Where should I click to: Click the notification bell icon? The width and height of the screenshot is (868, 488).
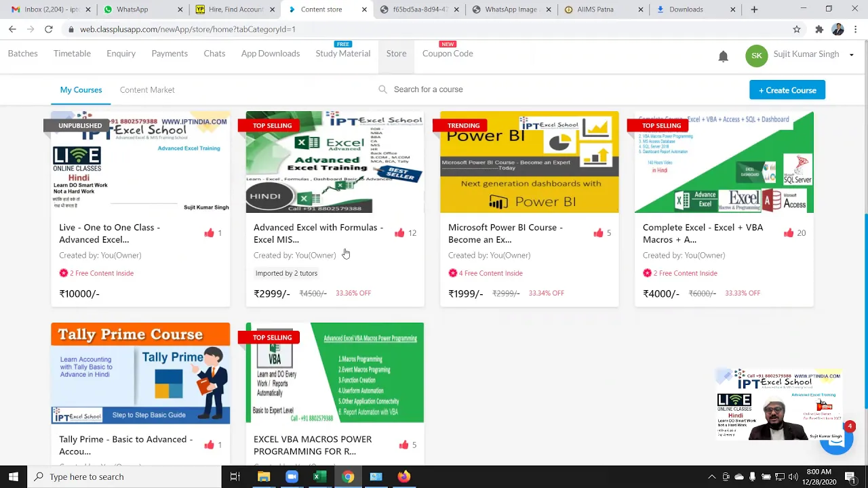[723, 56]
